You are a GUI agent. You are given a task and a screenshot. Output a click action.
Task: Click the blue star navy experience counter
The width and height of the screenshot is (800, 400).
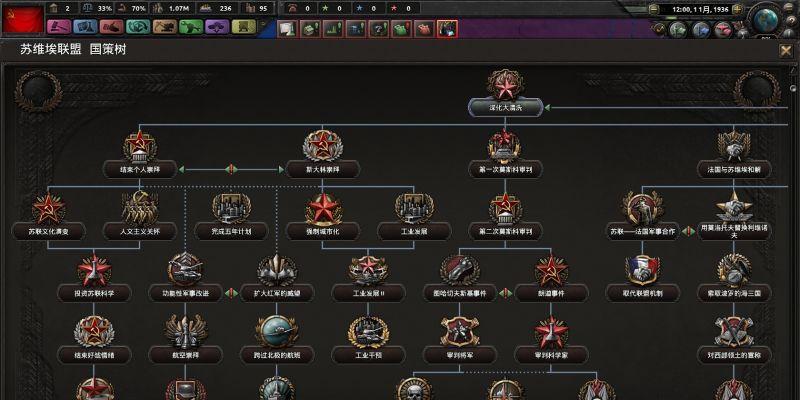[x=368, y=8]
